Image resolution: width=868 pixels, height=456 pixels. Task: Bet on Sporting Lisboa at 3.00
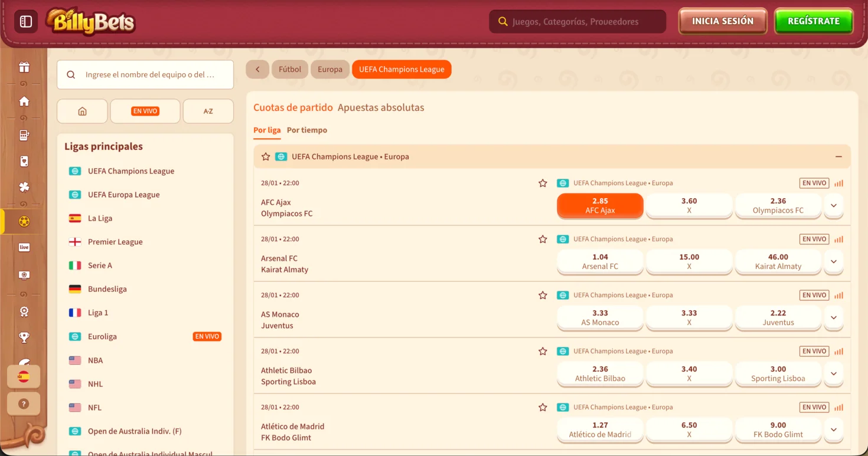(778, 374)
